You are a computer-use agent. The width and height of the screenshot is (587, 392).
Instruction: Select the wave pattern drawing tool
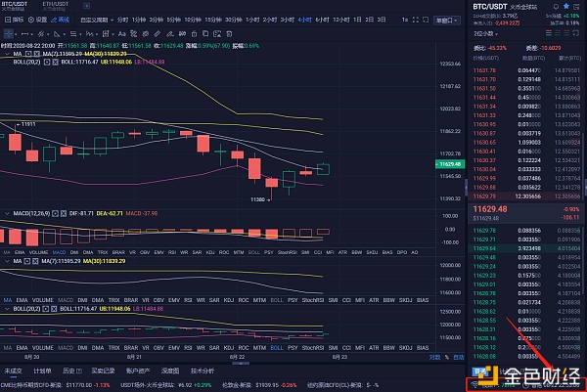click(89, 34)
